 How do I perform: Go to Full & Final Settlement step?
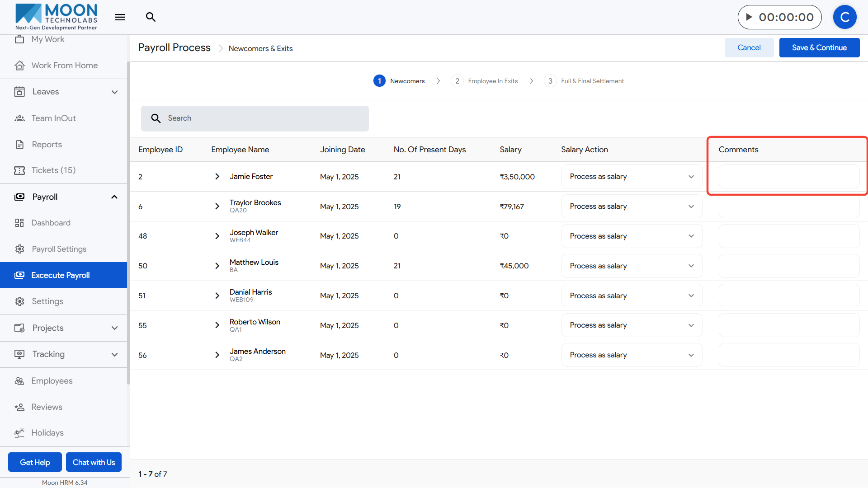592,81
